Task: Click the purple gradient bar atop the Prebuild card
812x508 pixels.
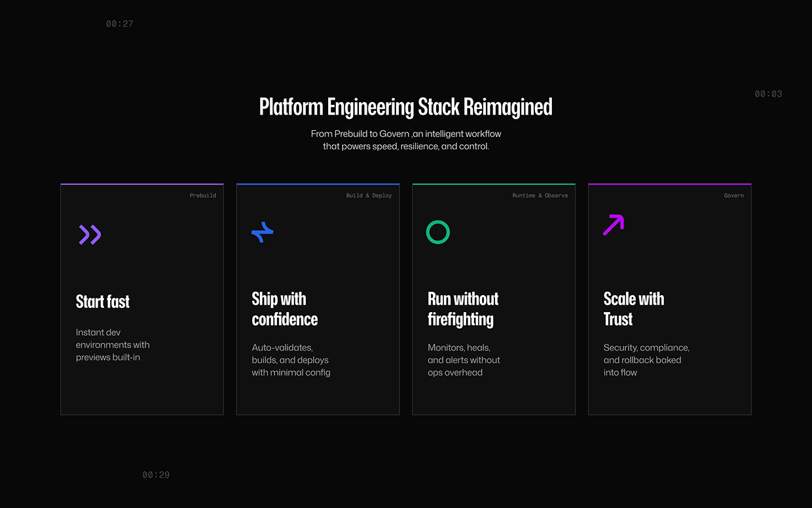Action: click(x=141, y=184)
